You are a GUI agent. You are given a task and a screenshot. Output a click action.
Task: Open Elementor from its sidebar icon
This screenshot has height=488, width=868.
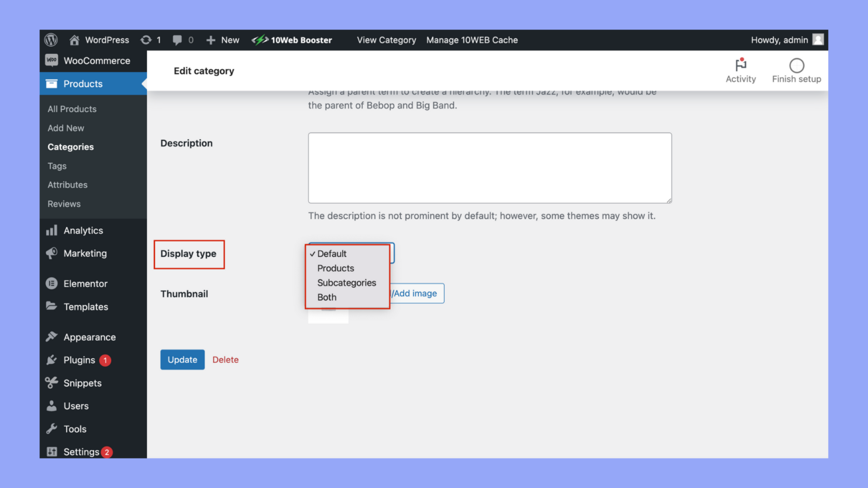[x=53, y=283]
